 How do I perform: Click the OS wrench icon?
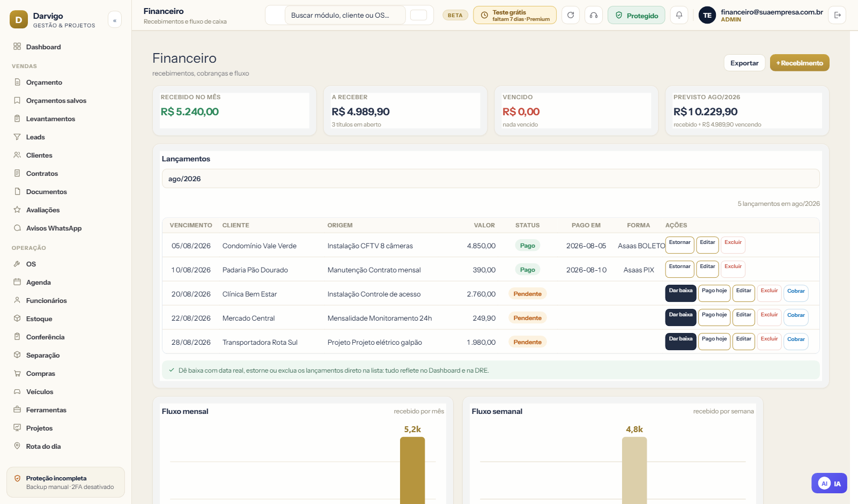tap(17, 264)
